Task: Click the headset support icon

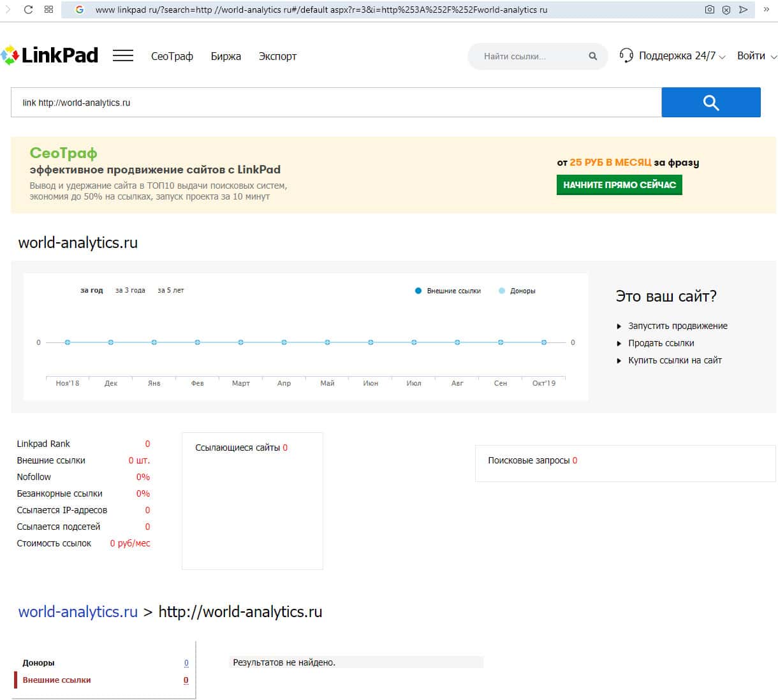Action: pyautogui.click(x=626, y=56)
